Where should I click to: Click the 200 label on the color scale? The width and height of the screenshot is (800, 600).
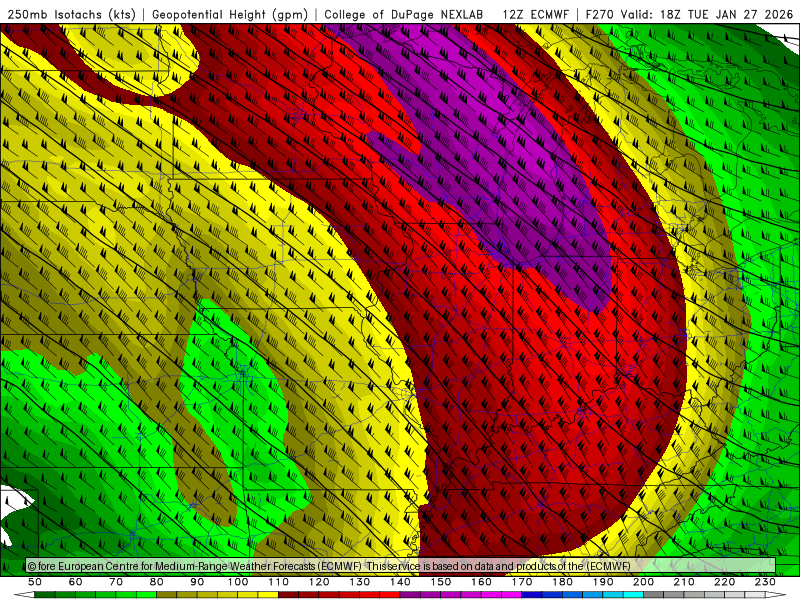pyautogui.click(x=643, y=582)
